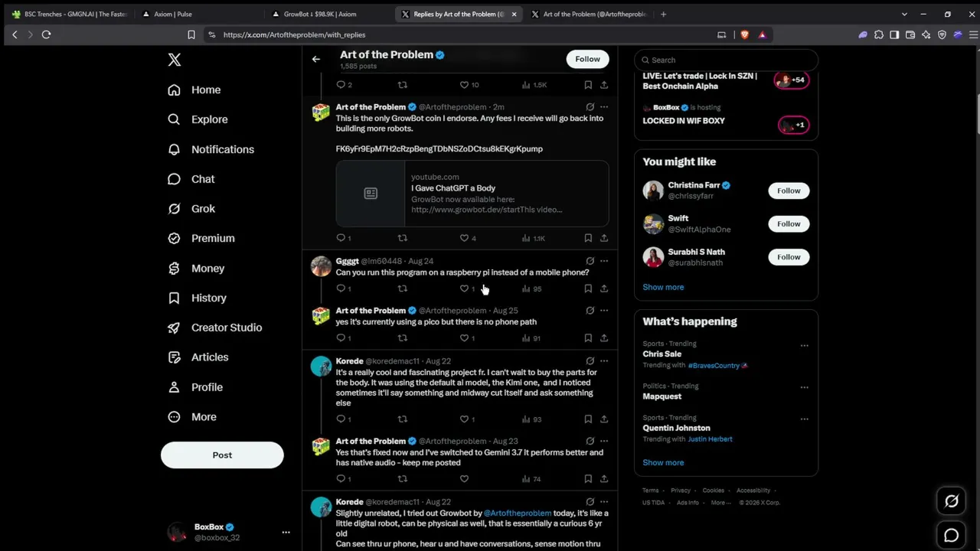Close the Replies by Art of the Problem tab

[514, 14]
